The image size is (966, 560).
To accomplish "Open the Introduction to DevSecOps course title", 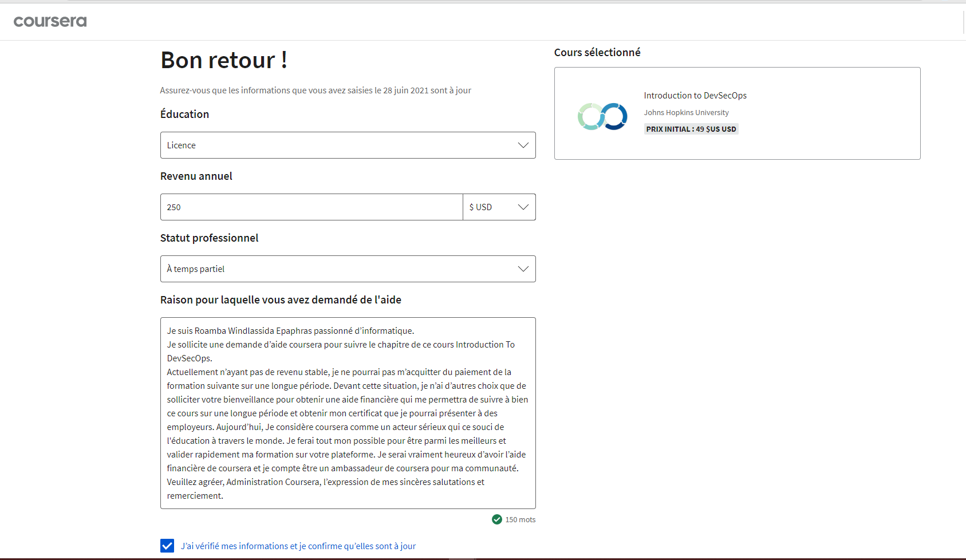I will 695,96.
